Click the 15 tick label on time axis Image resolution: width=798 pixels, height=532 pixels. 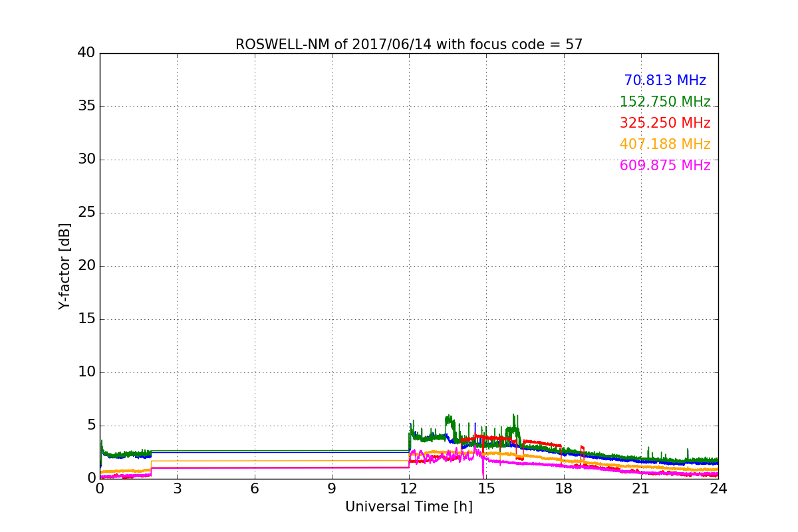[486, 489]
